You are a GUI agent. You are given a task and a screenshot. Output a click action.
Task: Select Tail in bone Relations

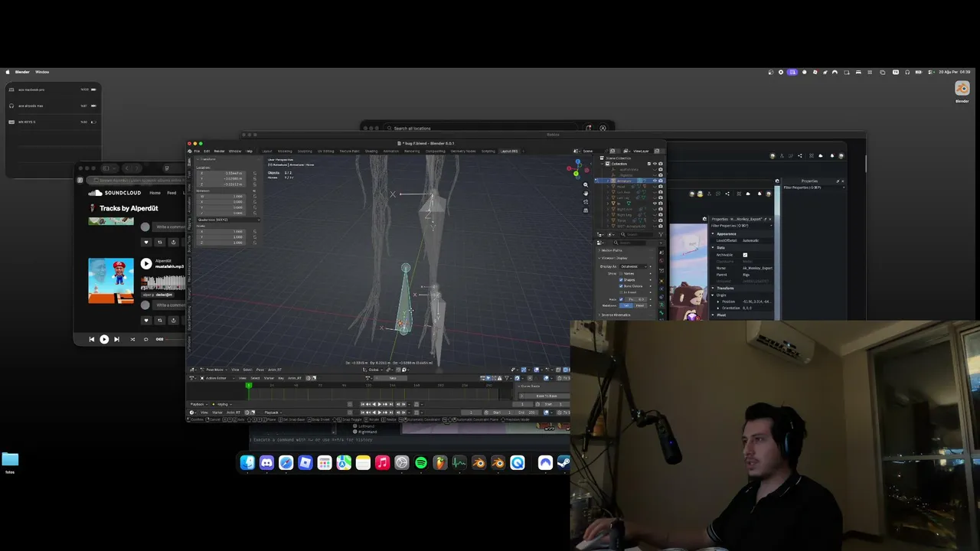pos(627,305)
